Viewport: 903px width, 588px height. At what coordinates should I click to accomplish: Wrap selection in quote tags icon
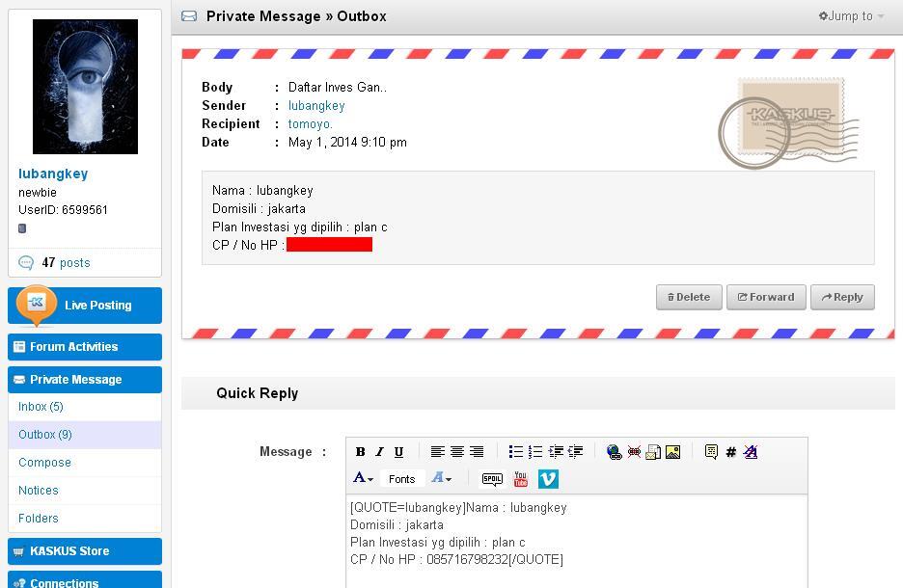tap(711, 452)
